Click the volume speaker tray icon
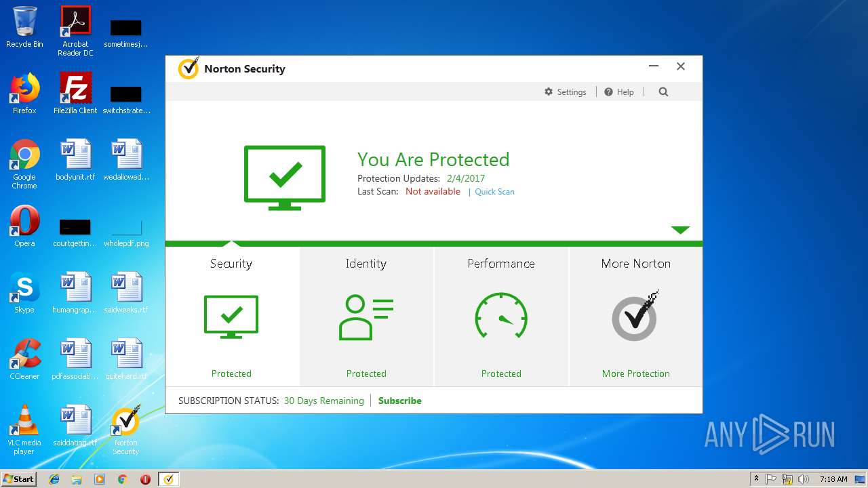 point(804,479)
